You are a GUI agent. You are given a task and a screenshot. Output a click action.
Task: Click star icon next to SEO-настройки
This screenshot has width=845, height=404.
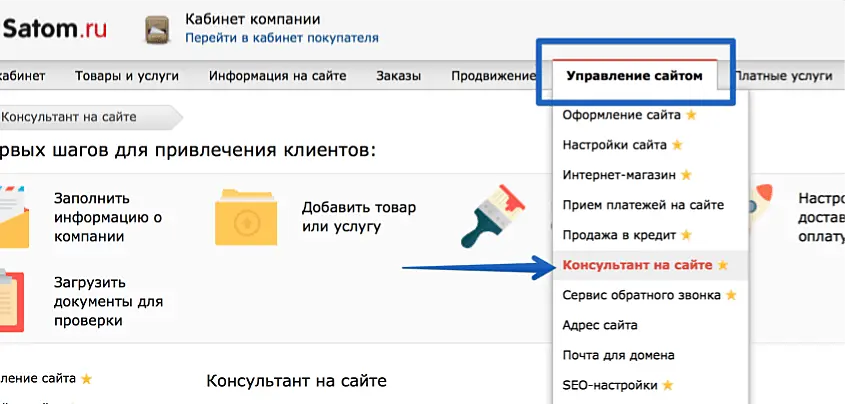pyautogui.click(x=668, y=385)
